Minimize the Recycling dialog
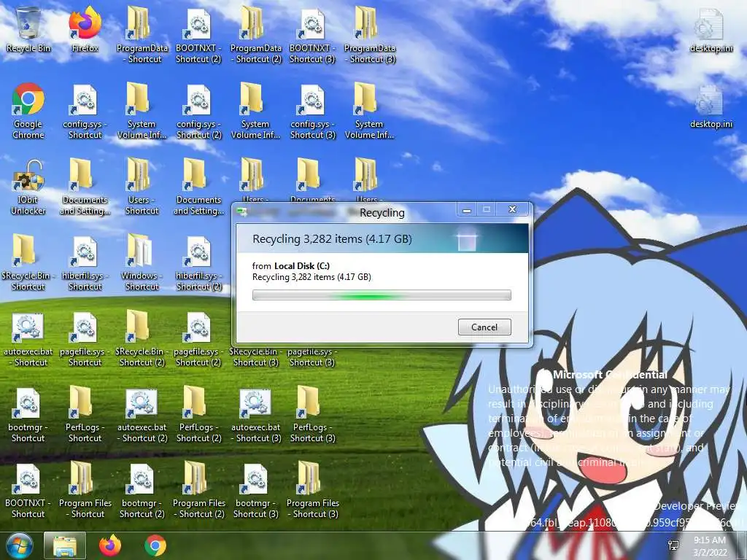The width and height of the screenshot is (747, 560). point(467,209)
